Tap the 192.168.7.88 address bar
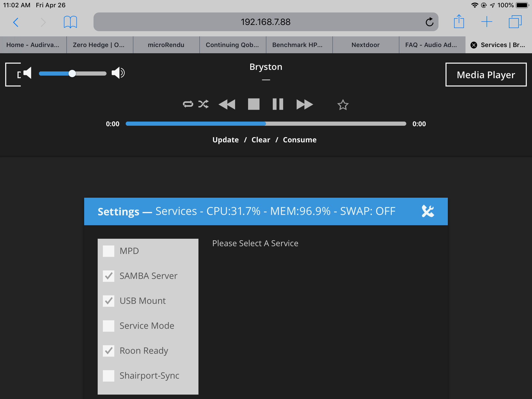 point(266,22)
